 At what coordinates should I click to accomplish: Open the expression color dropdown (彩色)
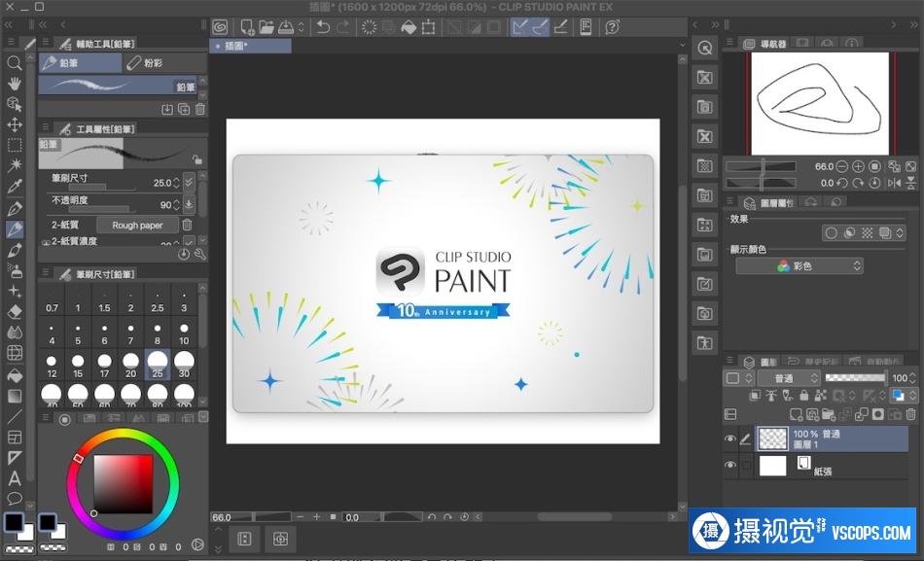point(800,266)
